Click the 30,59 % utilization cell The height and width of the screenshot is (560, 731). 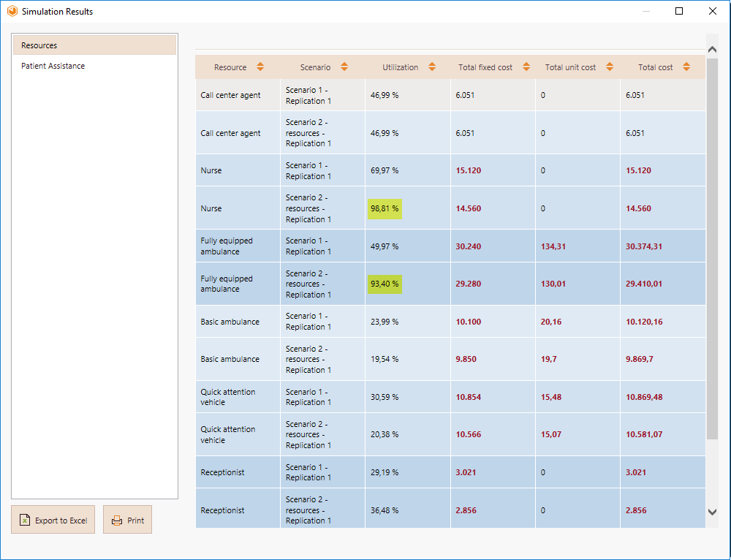[x=385, y=397]
